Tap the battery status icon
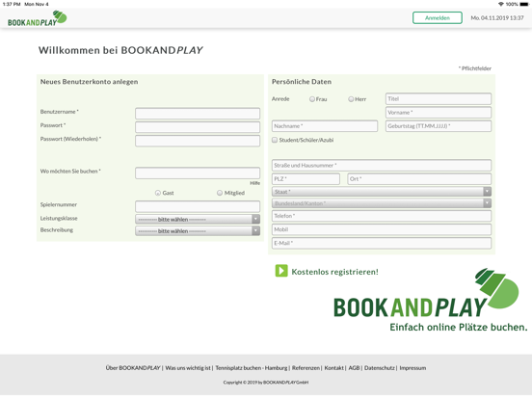This screenshot has width=532, height=399. (x=524, y=4)
